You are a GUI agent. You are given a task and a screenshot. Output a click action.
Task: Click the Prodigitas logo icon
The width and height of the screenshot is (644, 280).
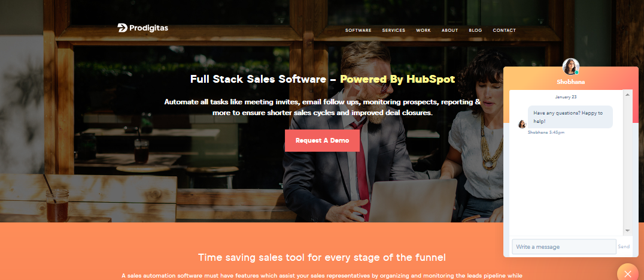click(x=122, y=28)
